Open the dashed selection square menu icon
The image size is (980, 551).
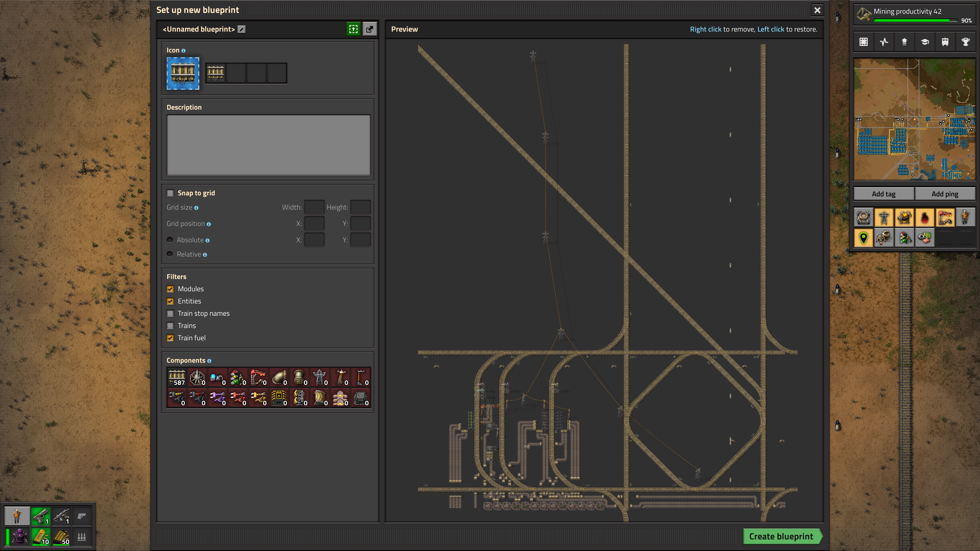pyautogui.click(x=864, y=42)
